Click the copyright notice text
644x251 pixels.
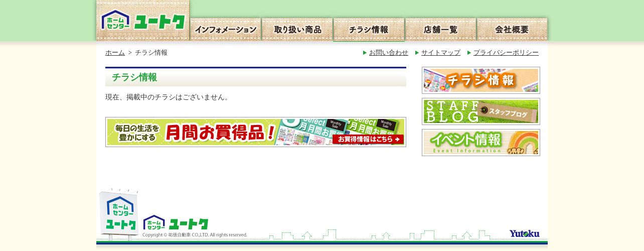point(195,235)
